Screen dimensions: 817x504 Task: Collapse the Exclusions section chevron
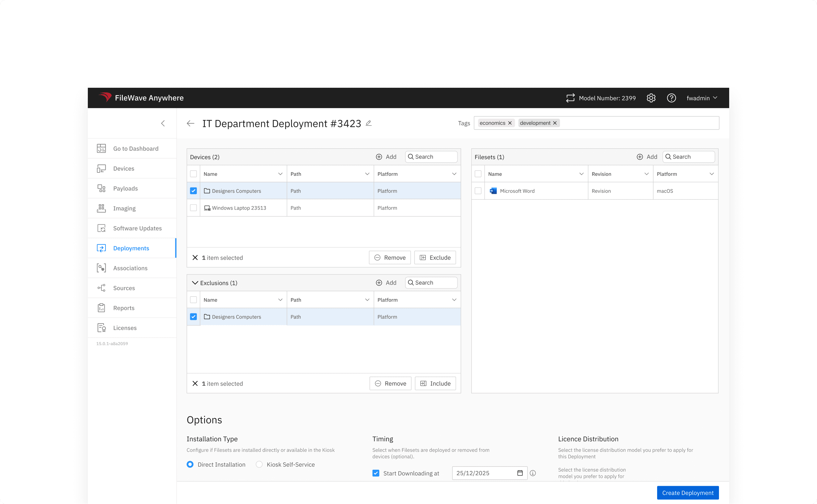coord(195,283)
